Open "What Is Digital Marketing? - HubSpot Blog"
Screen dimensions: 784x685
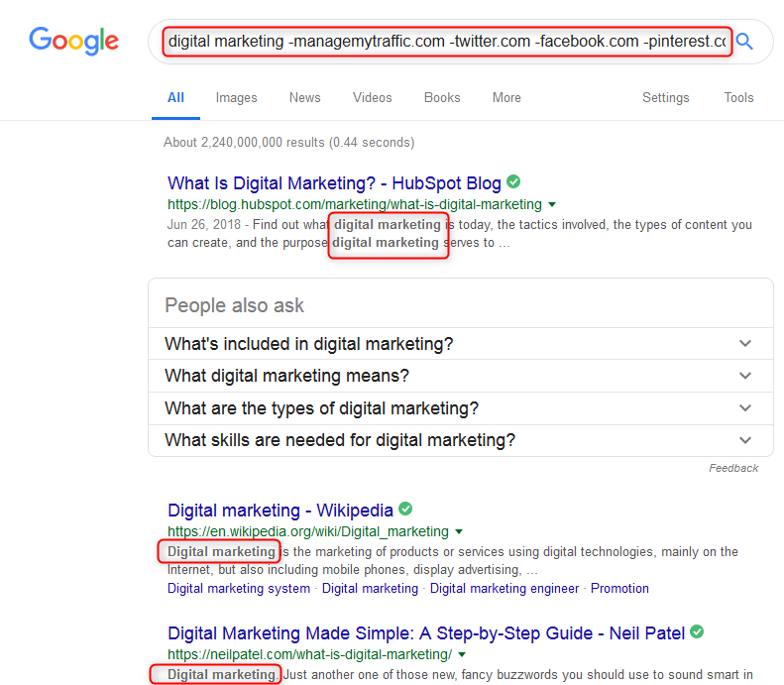tap(334, 183)
